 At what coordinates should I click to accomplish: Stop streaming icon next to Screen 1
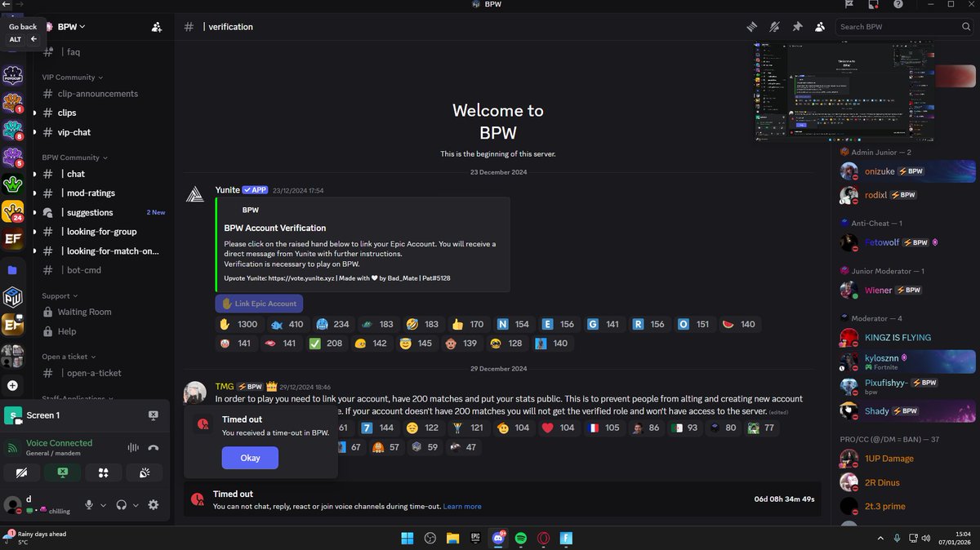(x=153, y=415)
